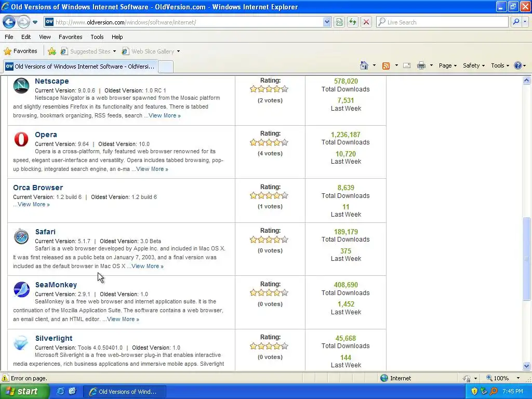The width and height of the screenshot is (532, 399).
Task: Open the Edit menu
Action: click(26, 37)
